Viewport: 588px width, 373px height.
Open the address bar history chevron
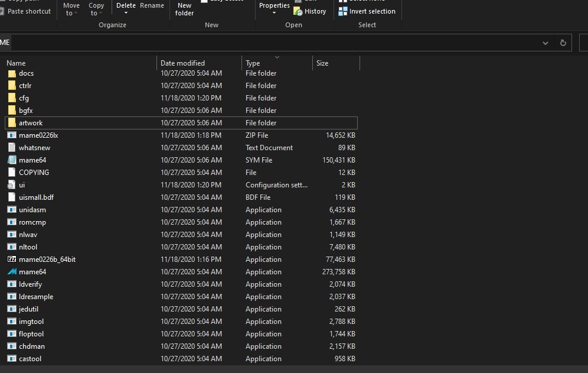[x=545, y=43]
